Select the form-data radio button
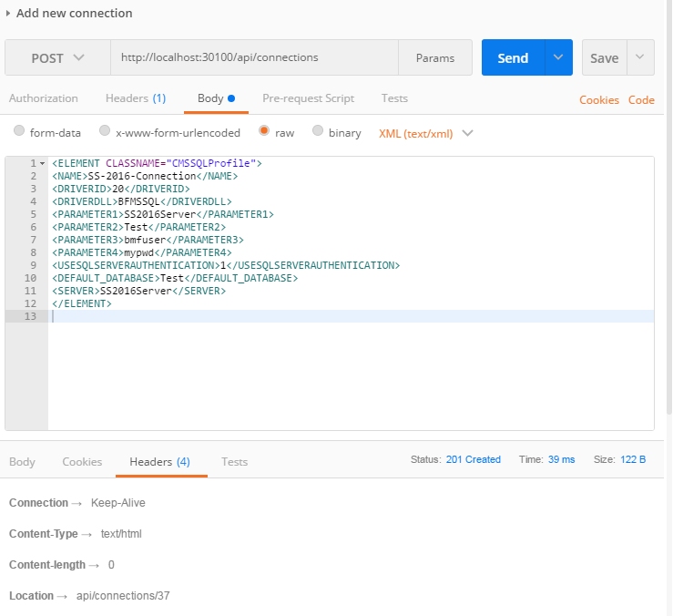Viewport: 673px width, 616px height. pyautogui.click(x=19, y=130)
